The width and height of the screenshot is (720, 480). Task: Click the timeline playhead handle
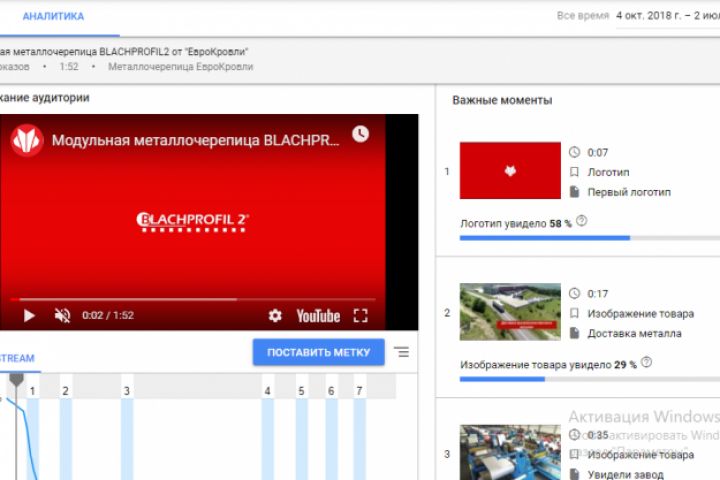point(17,379)
